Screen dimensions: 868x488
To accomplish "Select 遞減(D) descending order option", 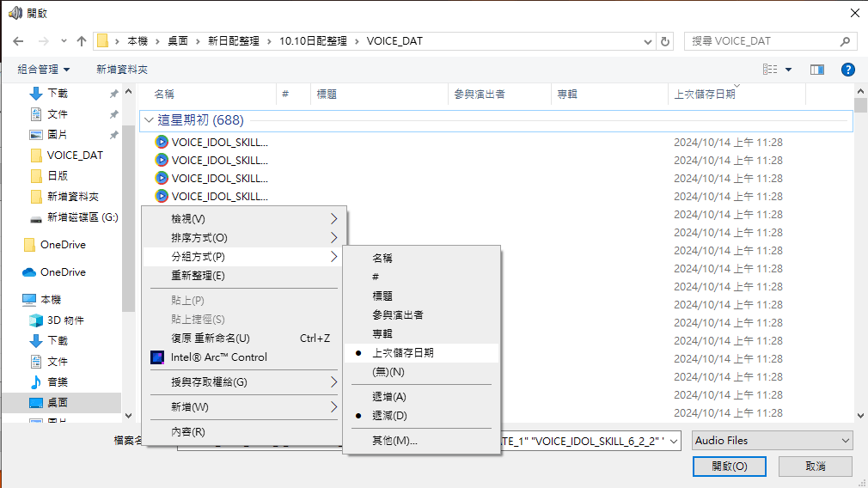I will click(x=388, y=416).
